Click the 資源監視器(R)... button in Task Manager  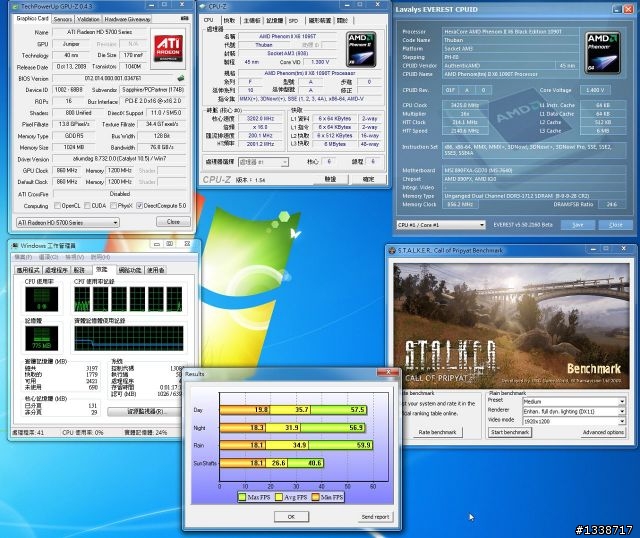click(x=147, y=411)
